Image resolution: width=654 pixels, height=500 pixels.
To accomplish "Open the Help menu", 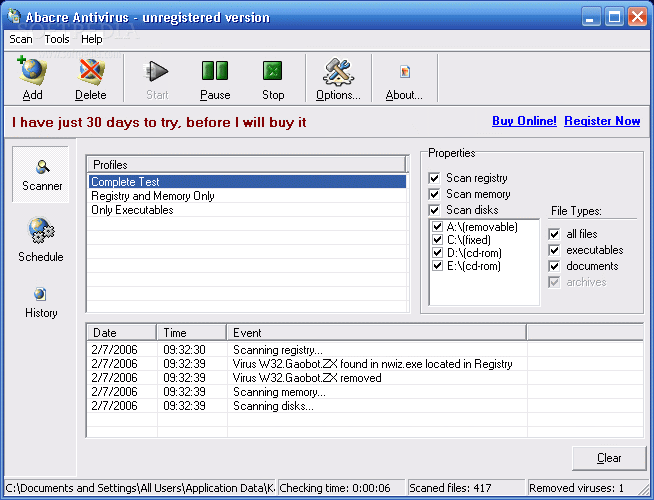I will coord(92,39).
